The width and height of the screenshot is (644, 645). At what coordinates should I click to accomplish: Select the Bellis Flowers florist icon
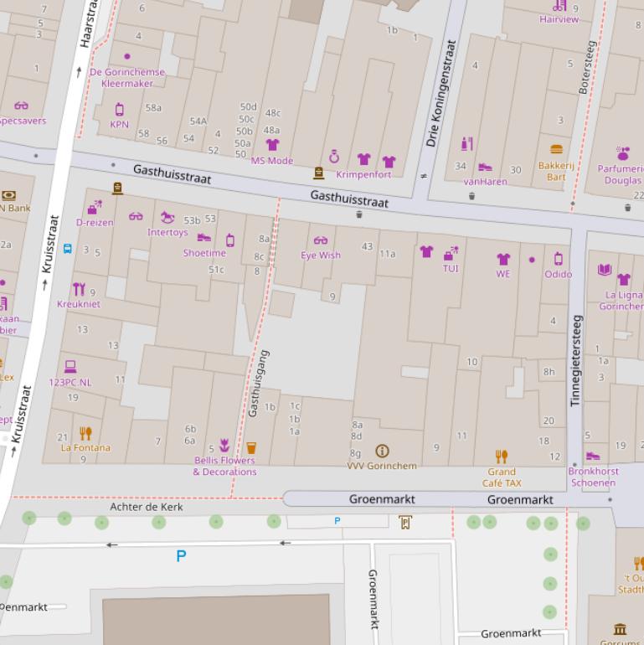click(x=224, y=445)
